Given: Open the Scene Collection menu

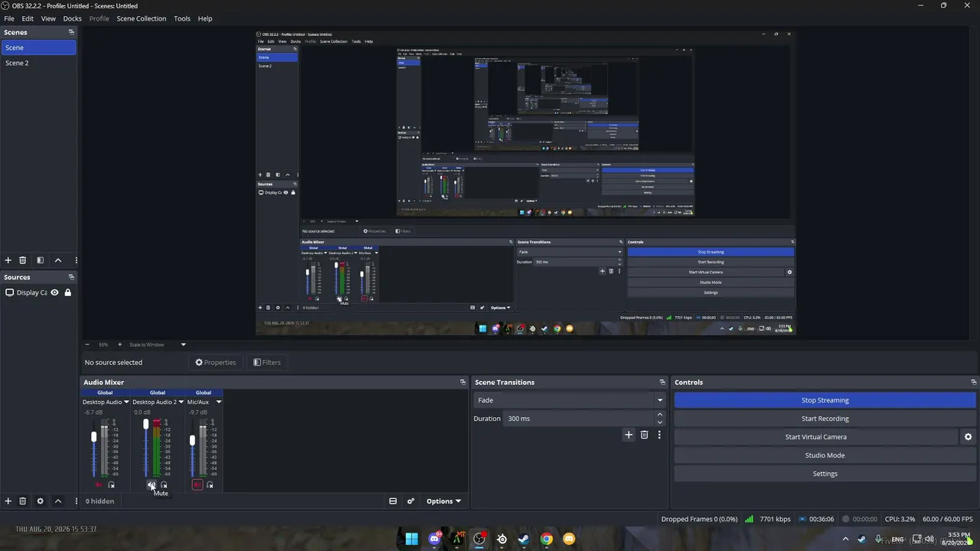Looking at the screenshot, I should (142, 18).
